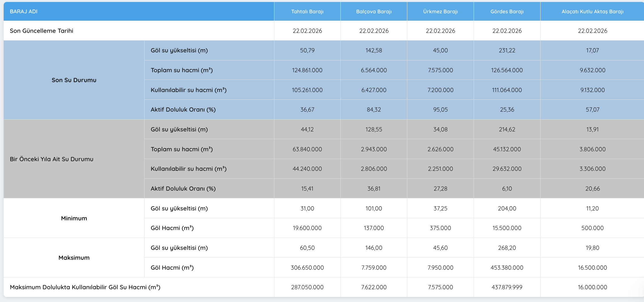Select the Minimum group label
Image resolution: width=644 pixels, height=302 pixels.
pyautogui.click(x=74, y=218)
